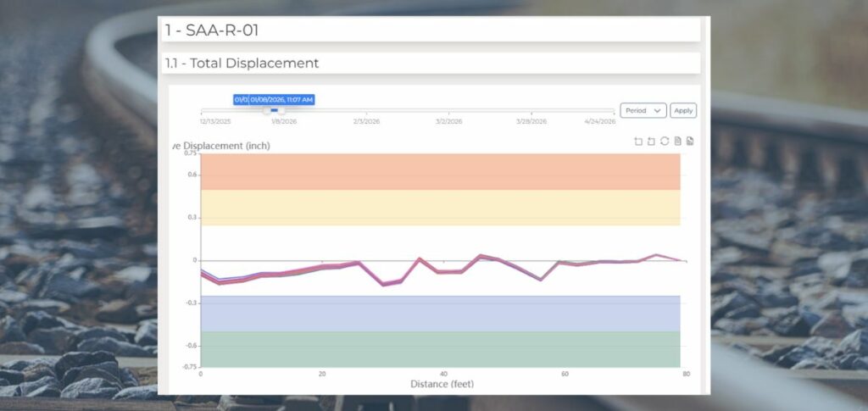Click the left handle of the date slider

[267, 111]
